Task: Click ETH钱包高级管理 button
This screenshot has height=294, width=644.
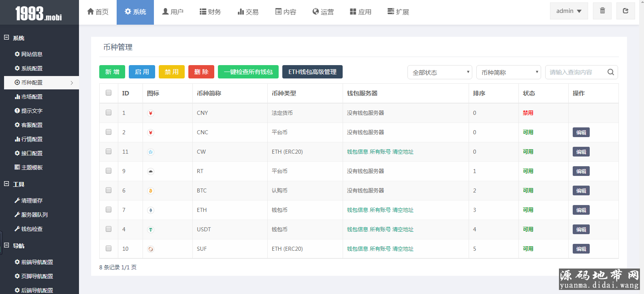Action: click(x=312, y=72)
